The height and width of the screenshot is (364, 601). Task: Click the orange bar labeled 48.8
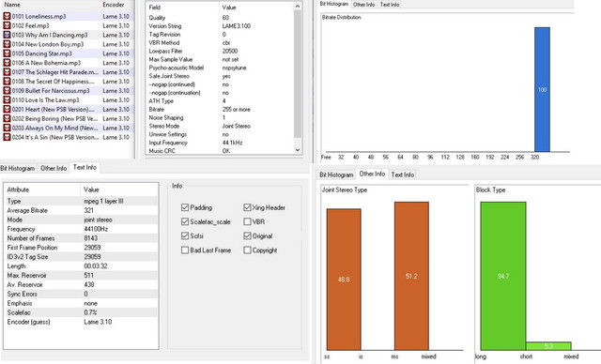[344, 280]
